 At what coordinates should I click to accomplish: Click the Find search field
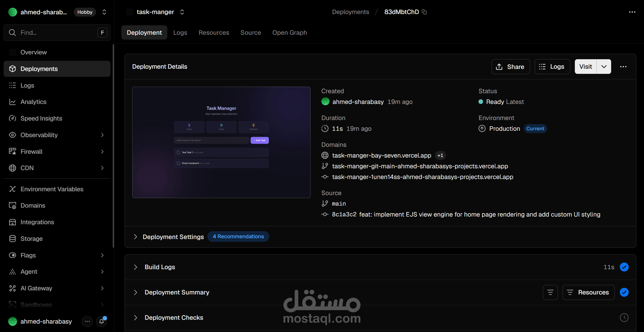pyautogui.click(x=57, y=32)
